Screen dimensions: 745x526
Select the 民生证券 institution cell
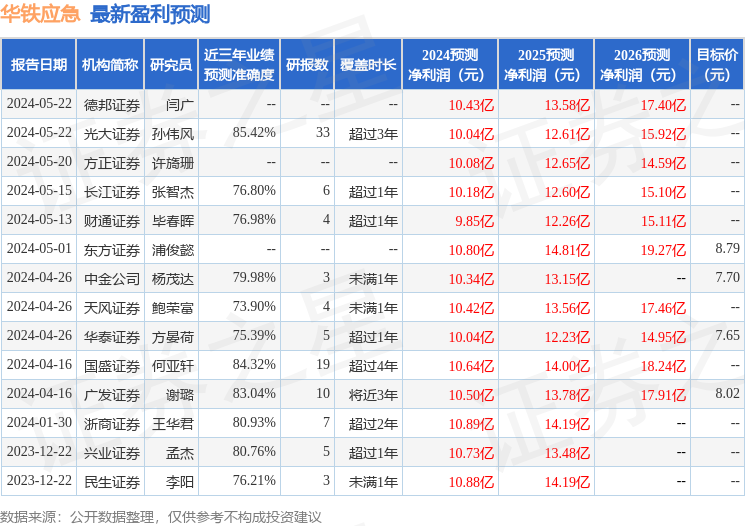[x=112, y=482]
